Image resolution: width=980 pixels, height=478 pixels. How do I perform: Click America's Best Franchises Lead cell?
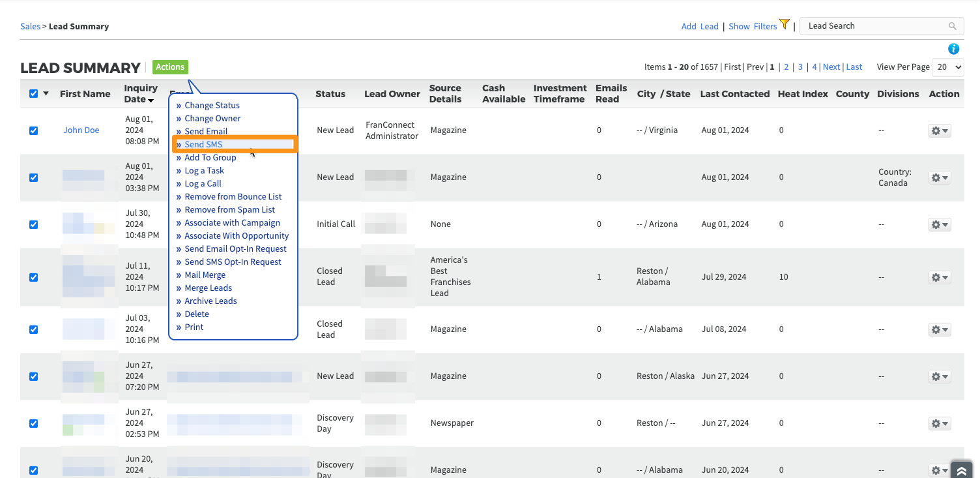(450, 276)
